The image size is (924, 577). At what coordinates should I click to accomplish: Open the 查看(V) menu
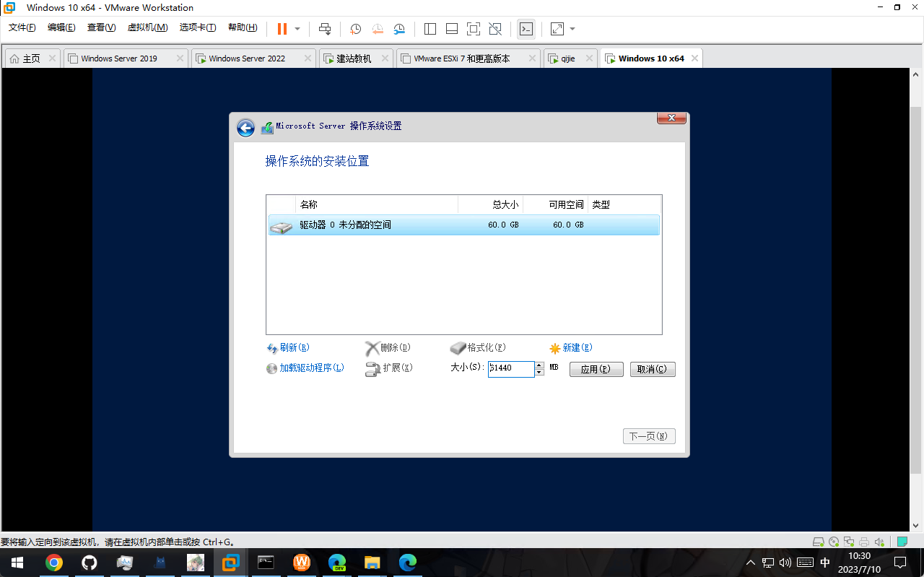point(101,28)
